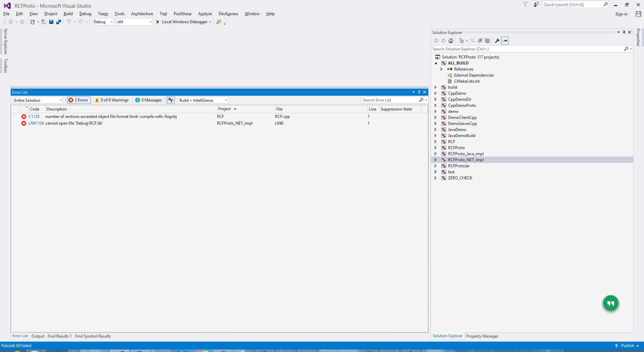The width and height of the screenshot is (644, 352).
Task: Open the Entire Solution scope dropdown
Action: (x=38, y=100)
